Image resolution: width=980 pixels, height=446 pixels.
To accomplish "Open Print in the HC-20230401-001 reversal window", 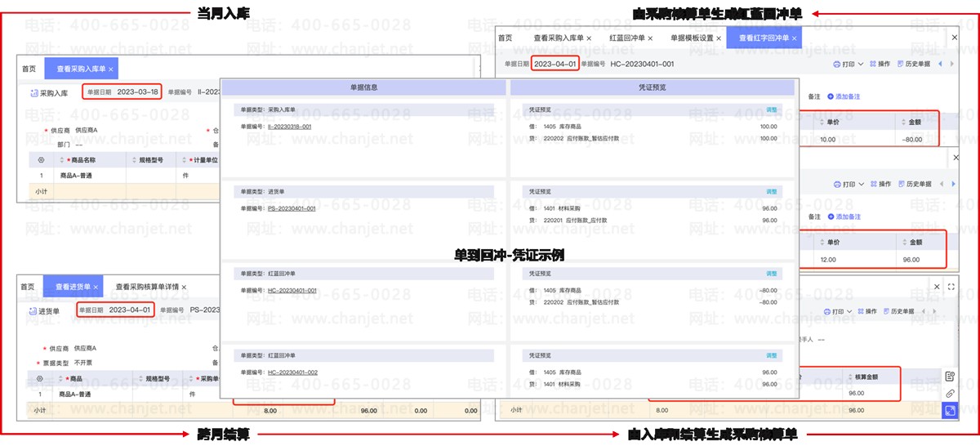I will tap(844, 64).
